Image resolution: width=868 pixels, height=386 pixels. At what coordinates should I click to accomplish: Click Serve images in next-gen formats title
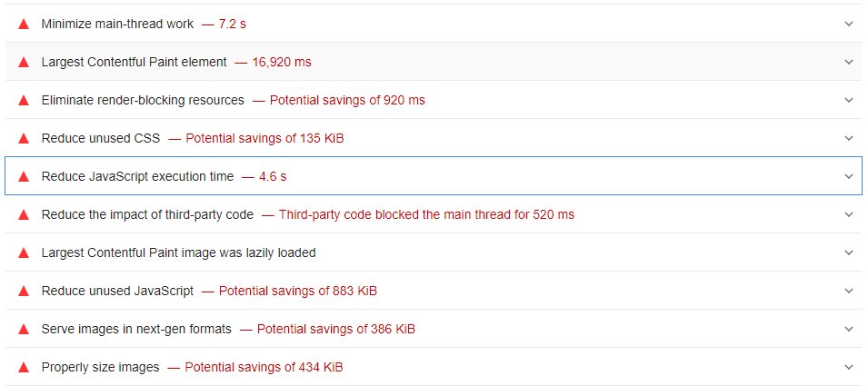click(136, 329)
